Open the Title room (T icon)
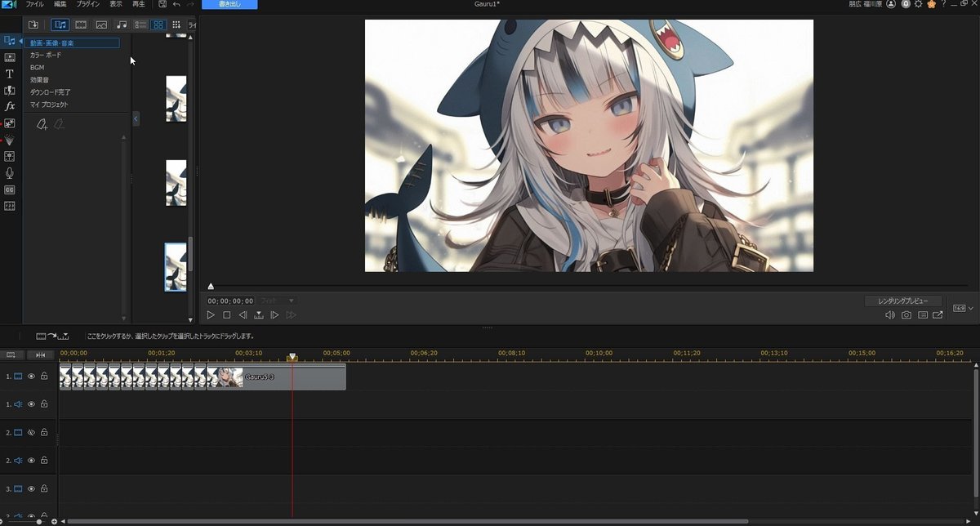 [10, 74]
